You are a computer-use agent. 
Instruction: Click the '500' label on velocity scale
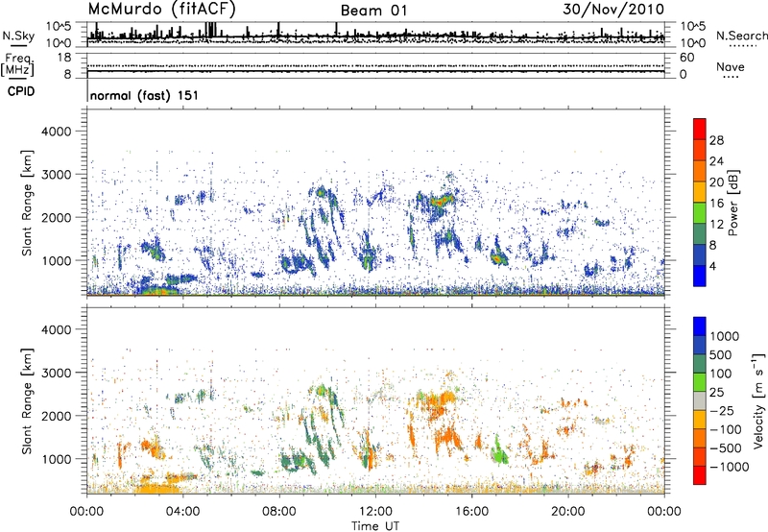tap(721, 355)
